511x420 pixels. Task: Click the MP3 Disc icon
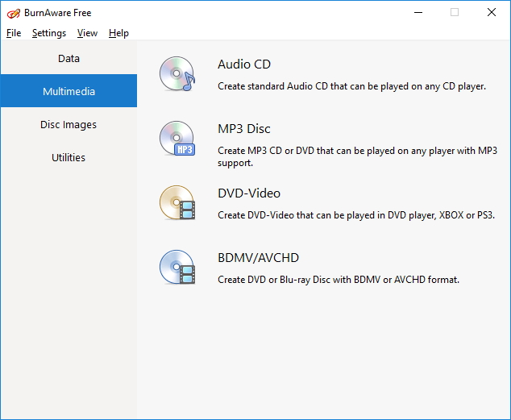pyautogui.click(x=177, y=138)
